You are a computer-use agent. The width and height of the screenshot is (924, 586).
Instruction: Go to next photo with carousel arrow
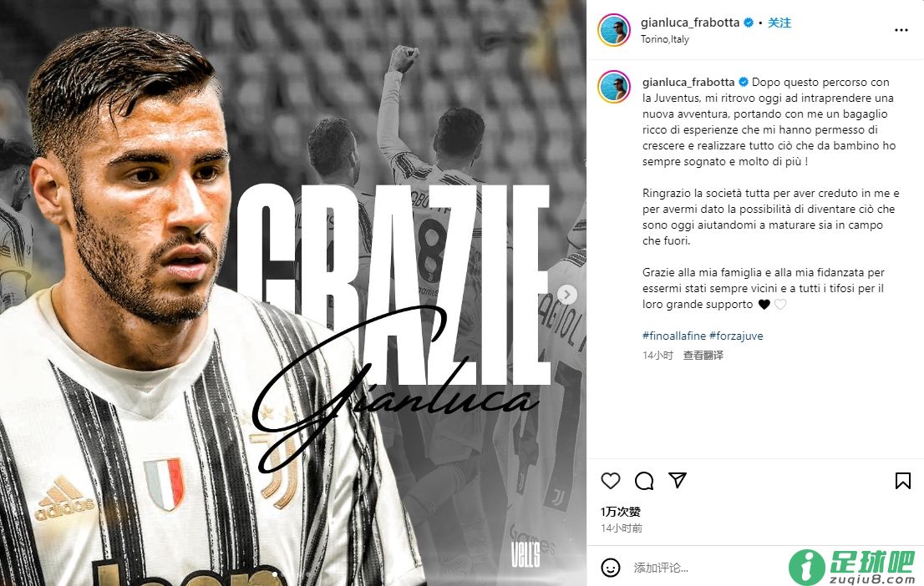567,295
